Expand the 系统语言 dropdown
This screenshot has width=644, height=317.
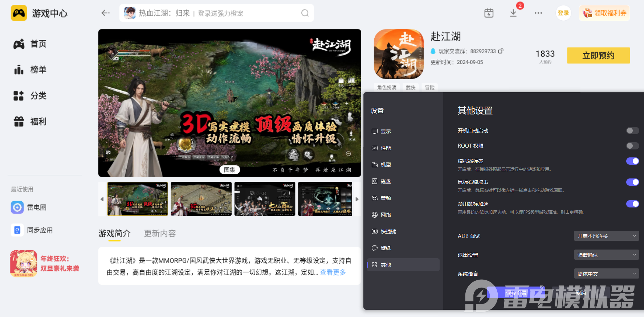point(606,273)
